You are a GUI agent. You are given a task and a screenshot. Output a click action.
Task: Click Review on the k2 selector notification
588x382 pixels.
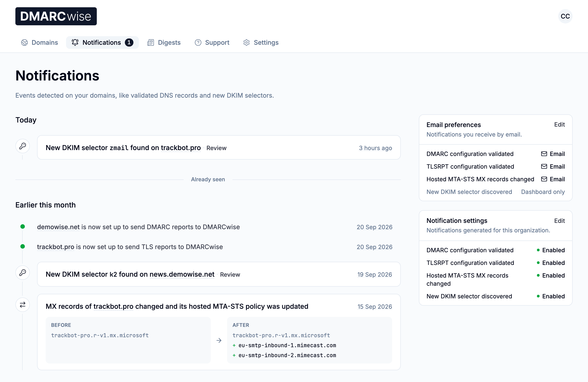coord(230,275)
